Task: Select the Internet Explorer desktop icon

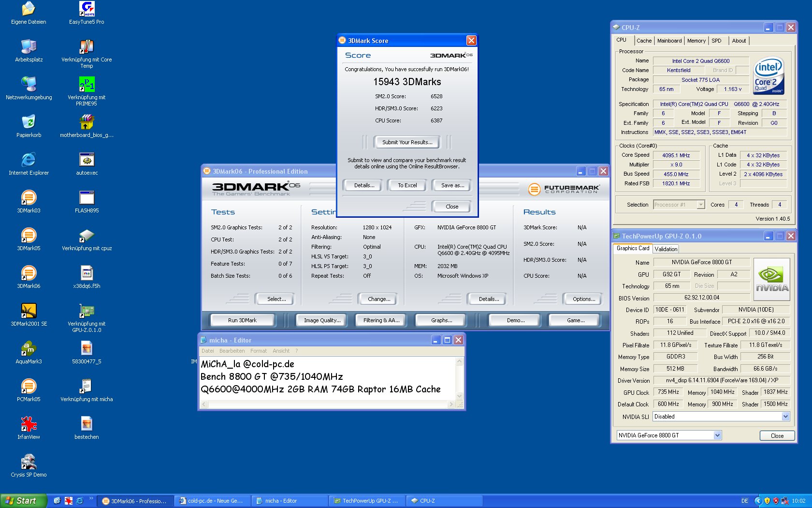Action: (x=29, y=164)
